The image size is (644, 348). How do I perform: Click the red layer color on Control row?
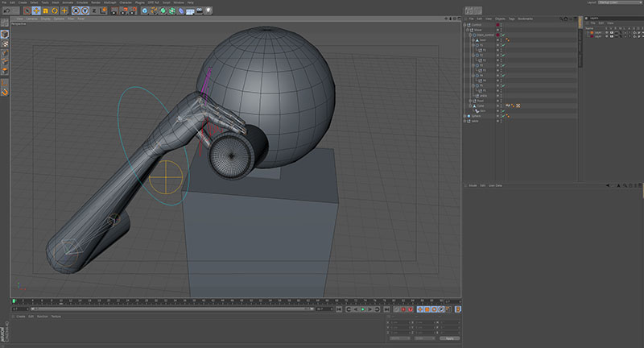point(497,25)
